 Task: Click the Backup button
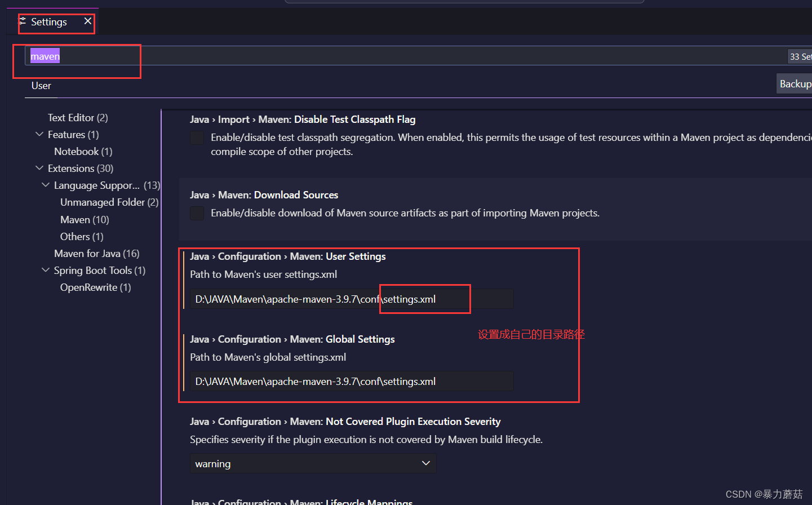pos(795,84)
